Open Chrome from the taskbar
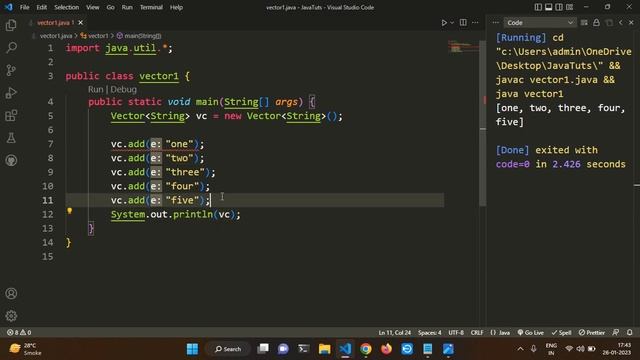Image resolution: width=640 pixels, height=360 pixels. tap(366, 349)
